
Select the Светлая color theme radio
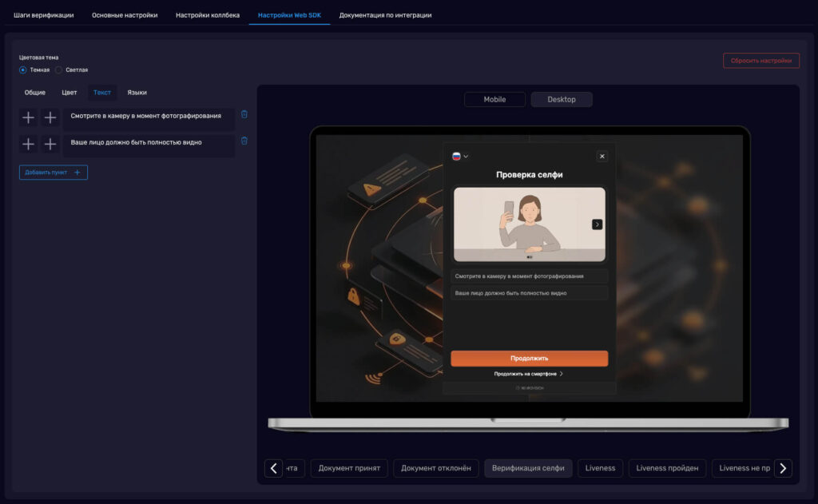point(59,70)
